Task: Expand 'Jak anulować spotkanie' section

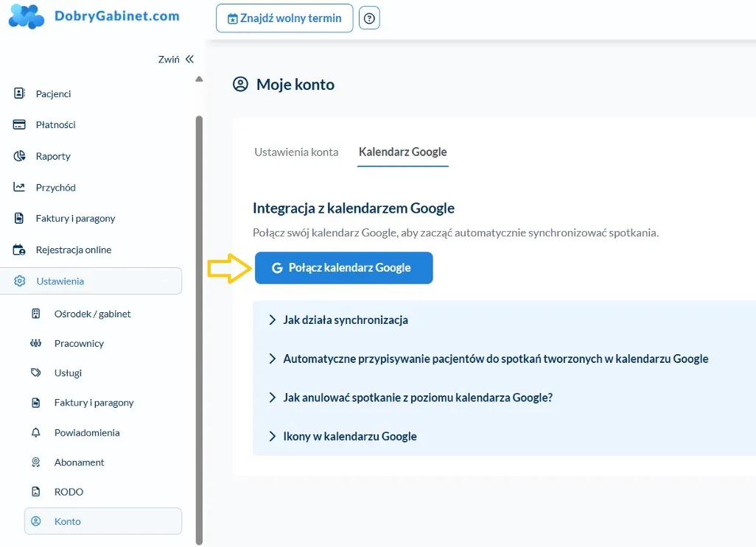Action: pyautogui.click(x=417, y=398)
